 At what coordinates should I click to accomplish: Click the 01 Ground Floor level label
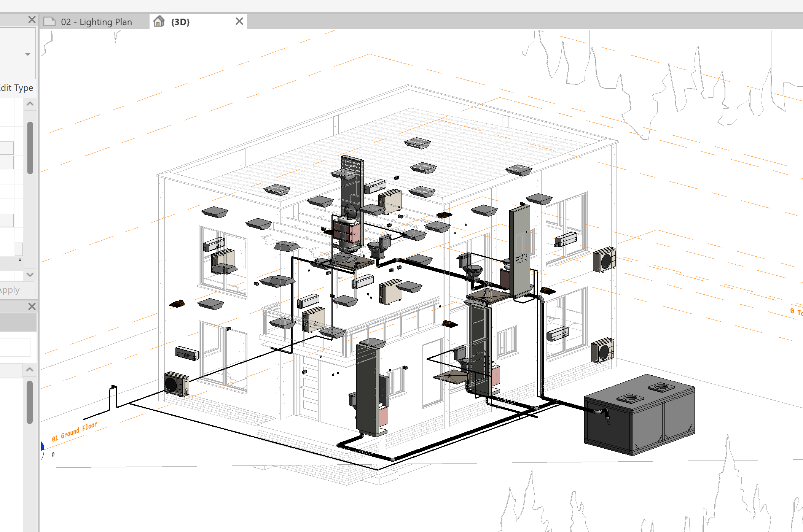click(75, 432)
